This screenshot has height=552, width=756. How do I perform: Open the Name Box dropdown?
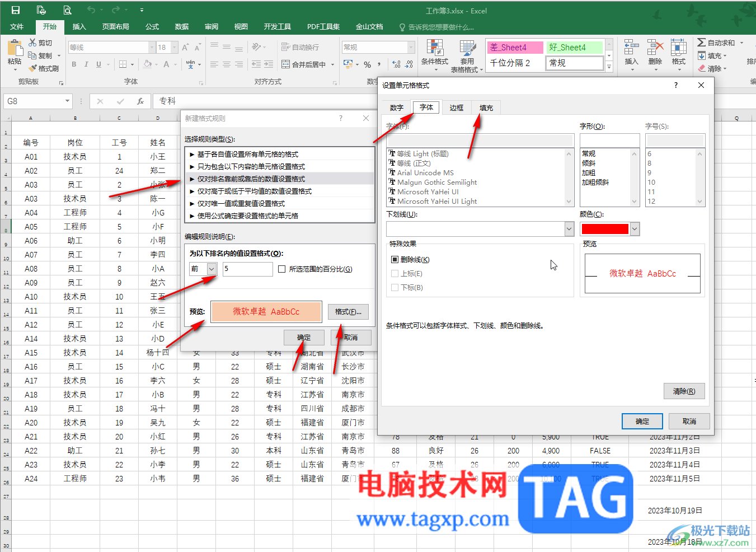(x=68, y=101)
